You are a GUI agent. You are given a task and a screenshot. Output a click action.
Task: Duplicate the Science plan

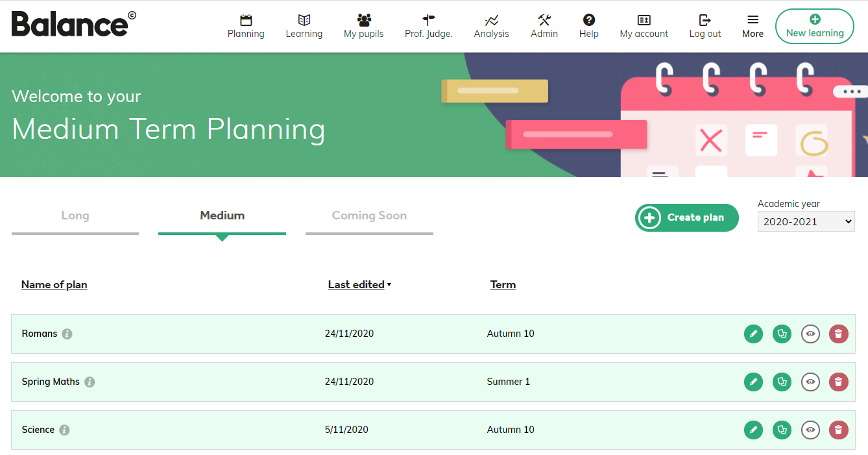click(x=782, y=430)
